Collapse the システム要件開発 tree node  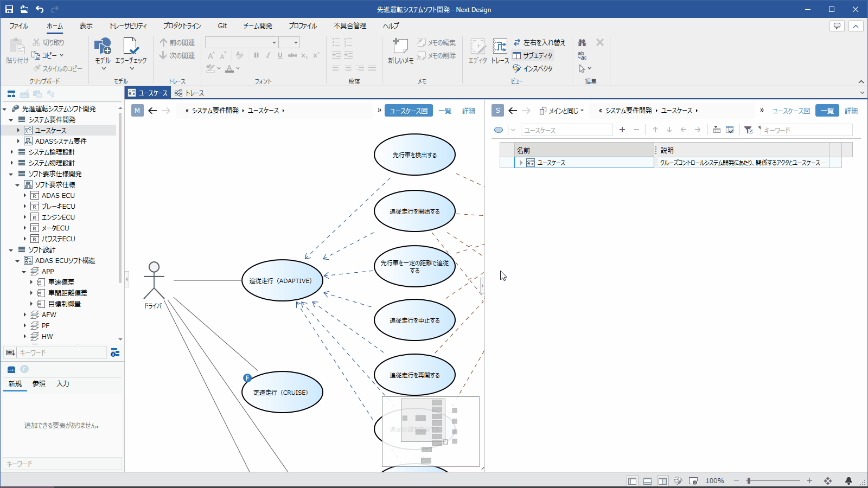11,120
